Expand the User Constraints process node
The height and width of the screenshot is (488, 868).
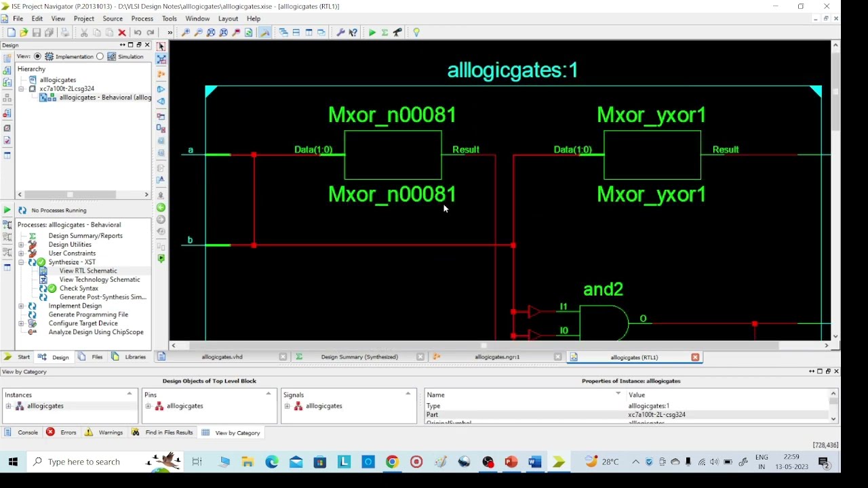pyautogui.click(x=21, y=253)
